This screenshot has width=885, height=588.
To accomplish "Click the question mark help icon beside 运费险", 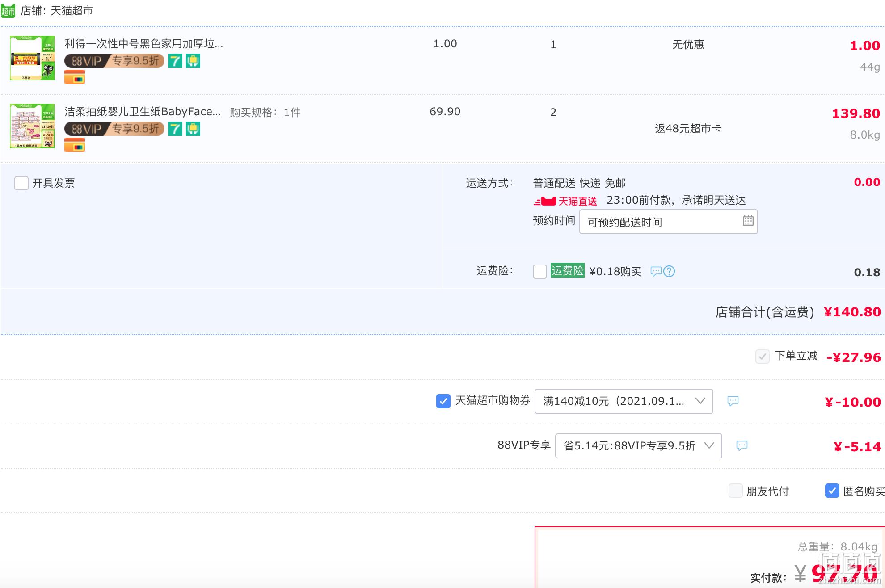I will pyautogui.click(x=669, y=271).
